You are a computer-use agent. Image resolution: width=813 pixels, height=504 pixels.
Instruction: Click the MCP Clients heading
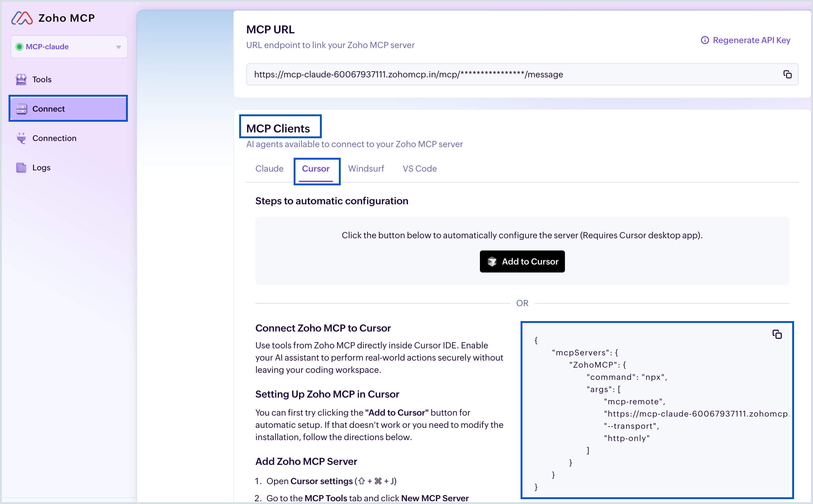click(278, 128)
